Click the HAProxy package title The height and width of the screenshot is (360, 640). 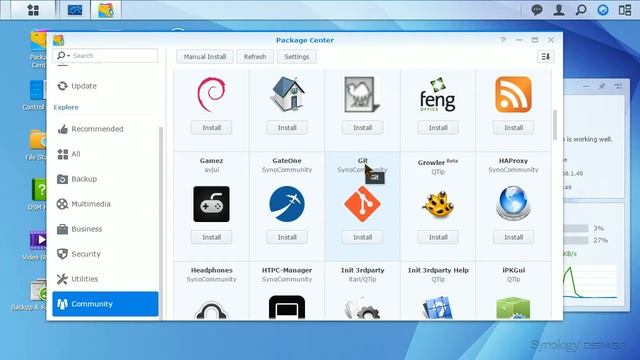(x=513, y=161)
